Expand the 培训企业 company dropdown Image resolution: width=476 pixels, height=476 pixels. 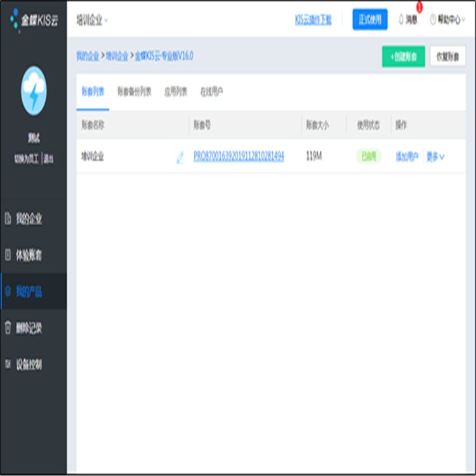(x=92, y=20)
